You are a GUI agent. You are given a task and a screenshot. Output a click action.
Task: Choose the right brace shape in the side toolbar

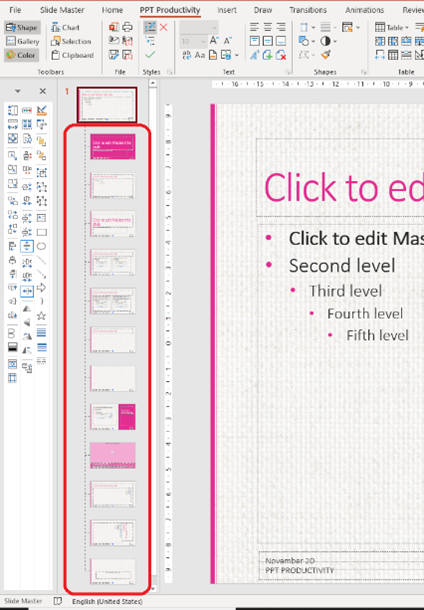tap(41, 301)
